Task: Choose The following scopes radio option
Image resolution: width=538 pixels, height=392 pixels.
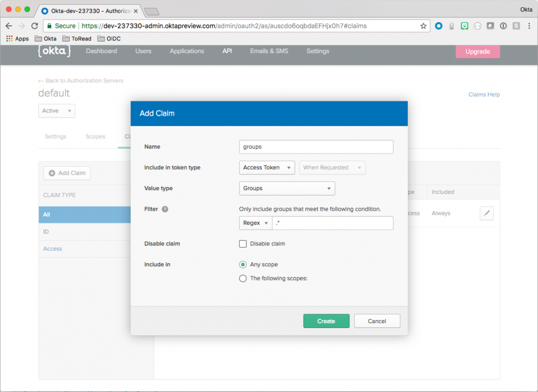Action: 243,278
